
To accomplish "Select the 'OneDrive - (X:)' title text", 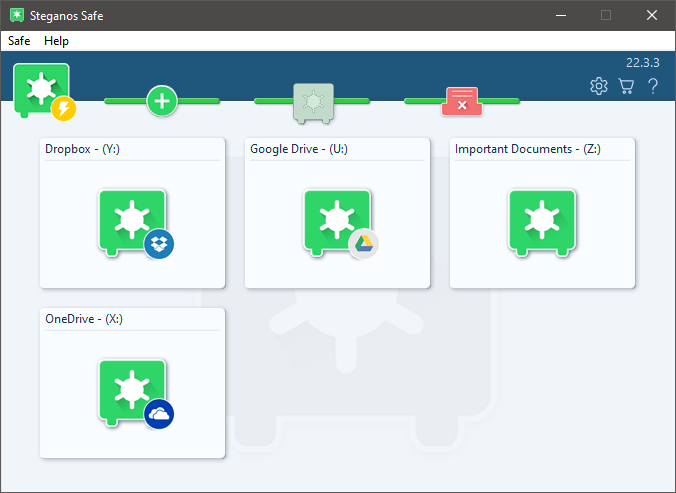I will pos(84,319).
